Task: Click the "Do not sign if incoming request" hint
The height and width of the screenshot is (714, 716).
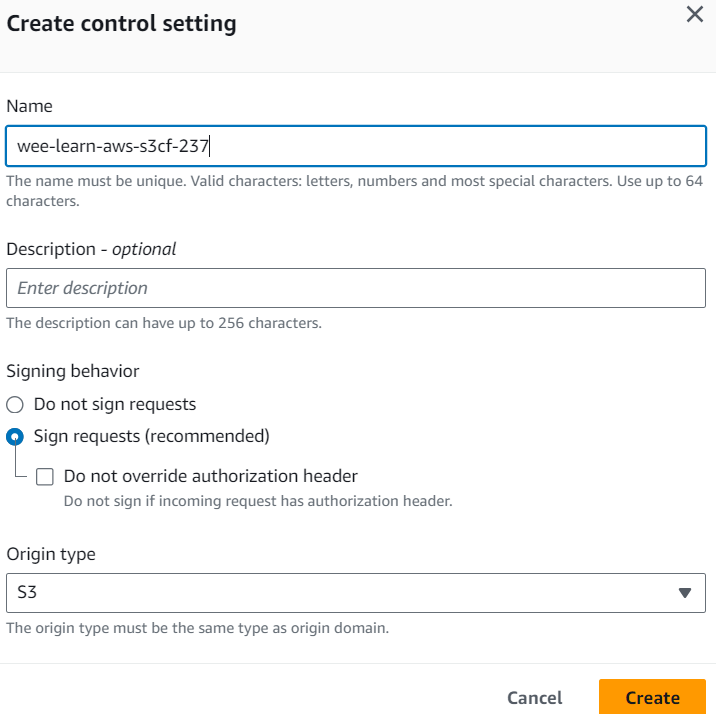Action: 258,501
